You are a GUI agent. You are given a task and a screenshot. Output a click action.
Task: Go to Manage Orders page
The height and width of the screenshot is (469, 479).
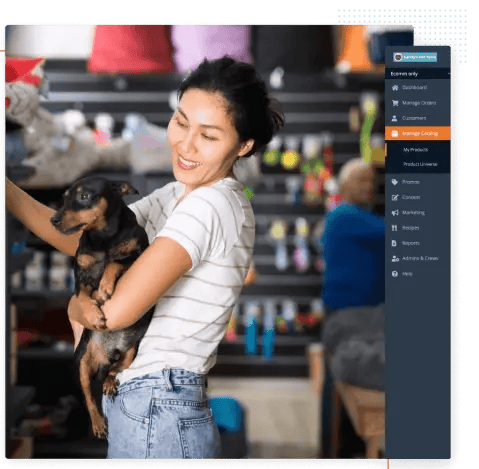419,103
